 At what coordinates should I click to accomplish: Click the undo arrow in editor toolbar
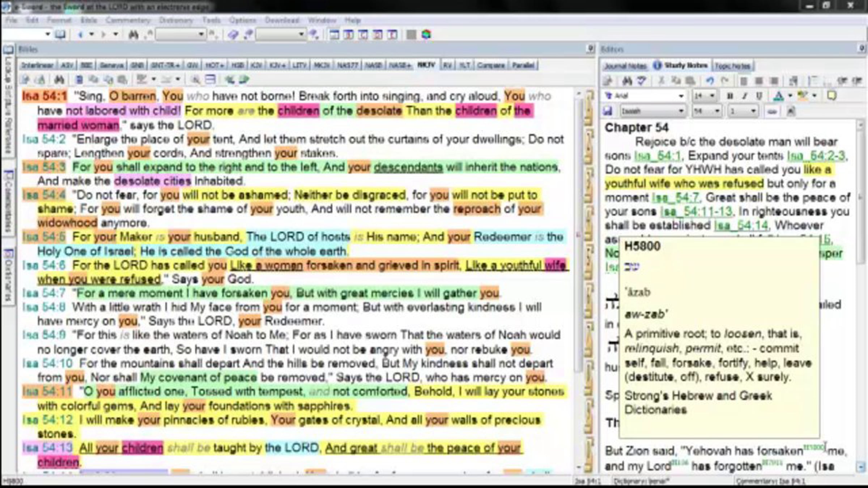(x=710, y=81)
